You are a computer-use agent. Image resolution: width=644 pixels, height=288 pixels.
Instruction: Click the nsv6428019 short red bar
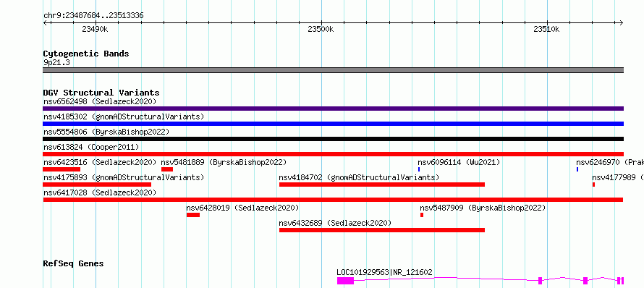point(193,215)
